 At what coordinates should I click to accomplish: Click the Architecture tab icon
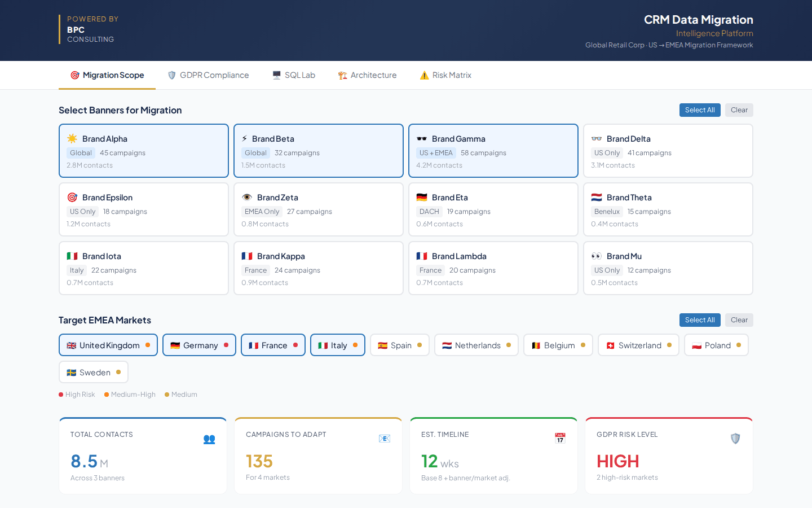pos(342,75)
